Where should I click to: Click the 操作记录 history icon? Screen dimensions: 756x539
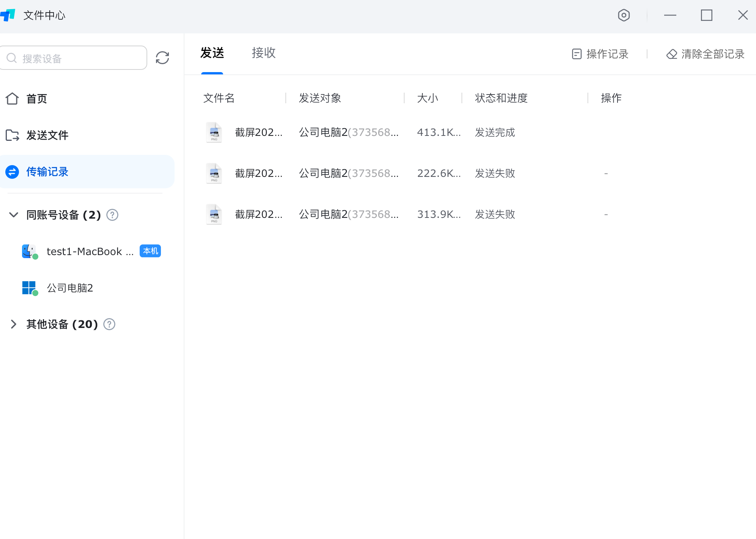(x=576, y=54)
